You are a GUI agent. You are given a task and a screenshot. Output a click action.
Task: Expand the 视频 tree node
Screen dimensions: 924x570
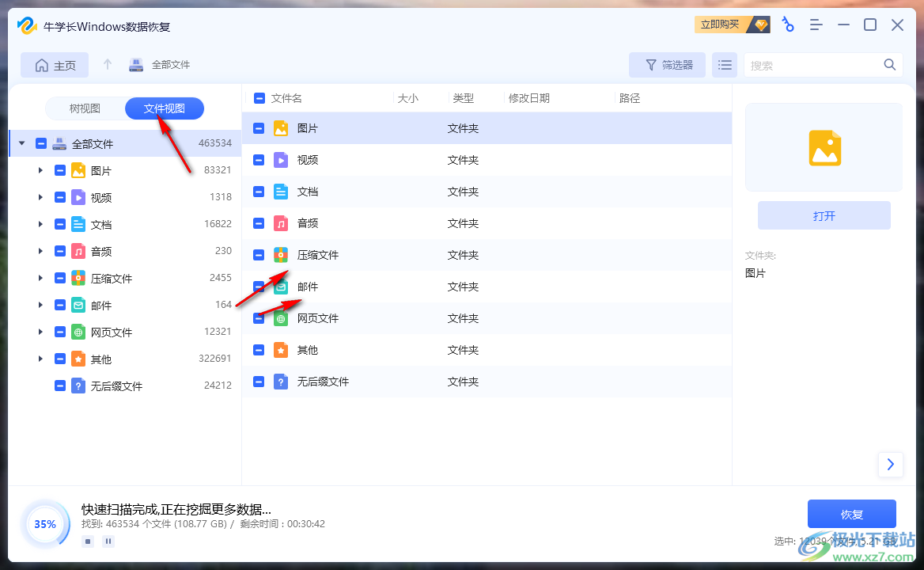tap(40, 197)
